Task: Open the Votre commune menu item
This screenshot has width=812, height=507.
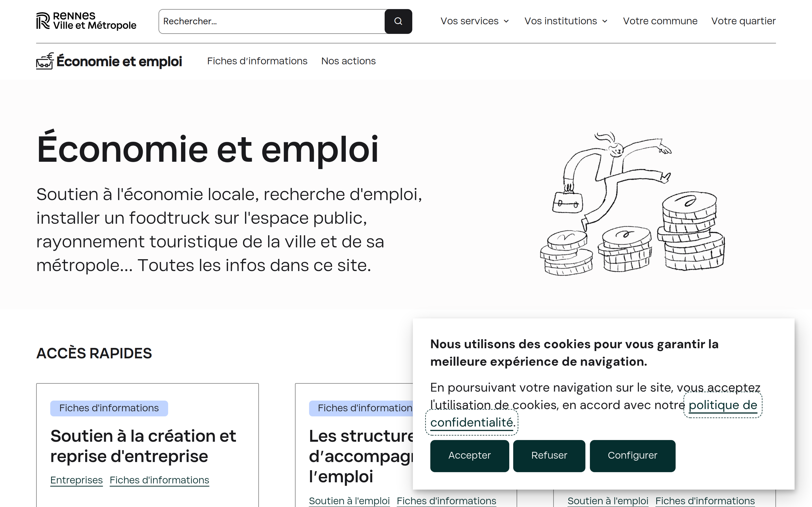Action: [660, 21]
